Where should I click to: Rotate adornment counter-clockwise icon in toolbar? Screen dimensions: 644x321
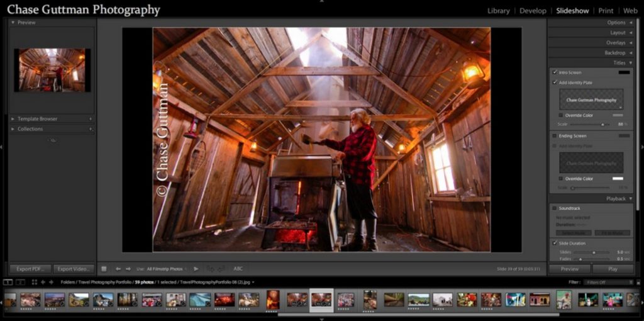(x=210, y=269)
